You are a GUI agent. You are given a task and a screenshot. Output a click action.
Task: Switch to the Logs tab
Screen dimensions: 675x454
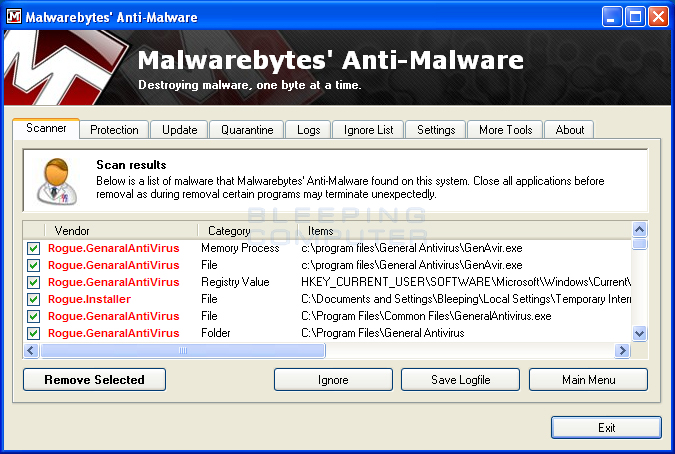(308, 130)
